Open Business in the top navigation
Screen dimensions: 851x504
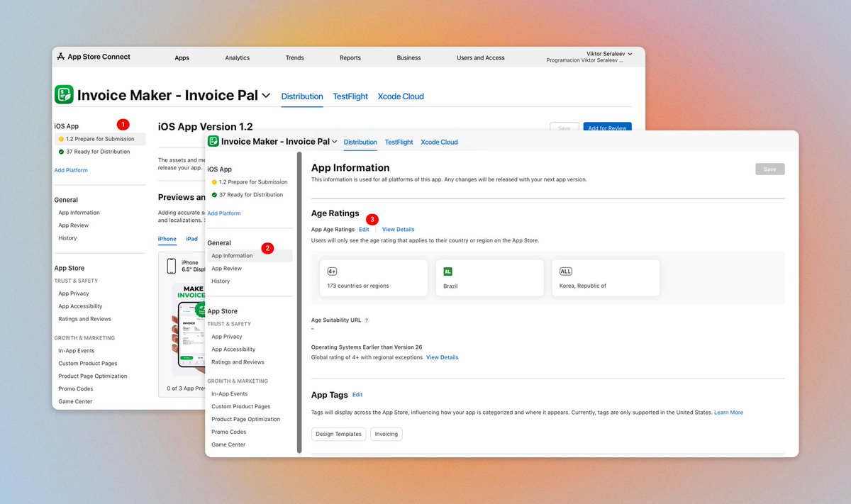pyautogui.click(x=408, y=58)
